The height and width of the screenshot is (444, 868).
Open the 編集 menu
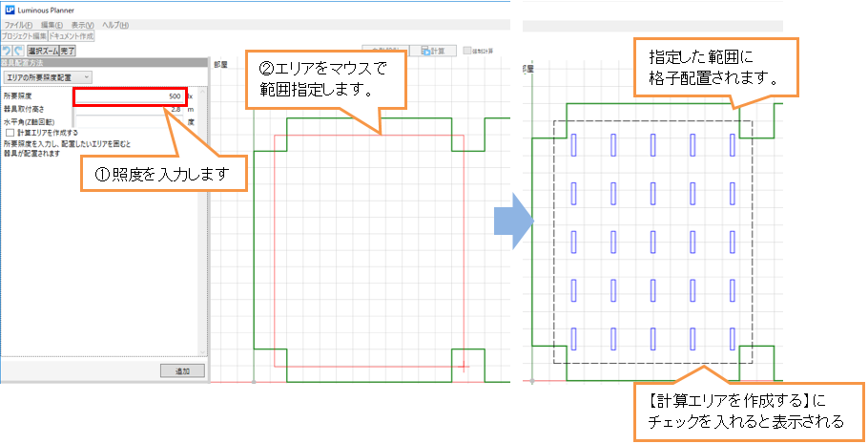click(52, 24)
